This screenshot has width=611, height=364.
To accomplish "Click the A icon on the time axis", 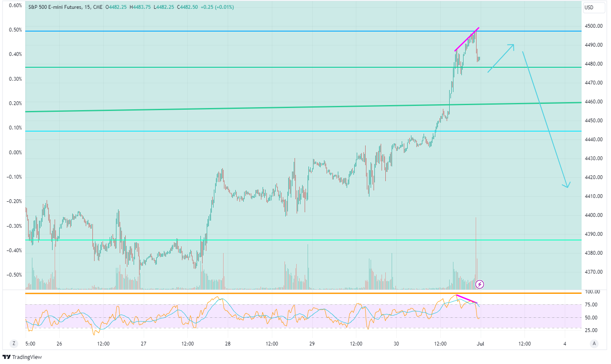I will coord(594,344).
